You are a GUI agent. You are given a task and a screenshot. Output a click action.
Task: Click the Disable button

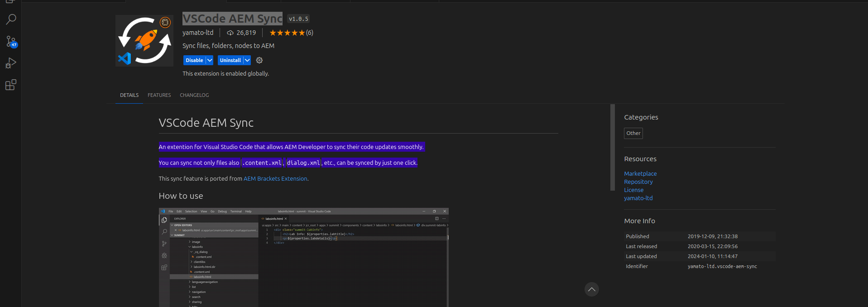[x=194, y=60]
